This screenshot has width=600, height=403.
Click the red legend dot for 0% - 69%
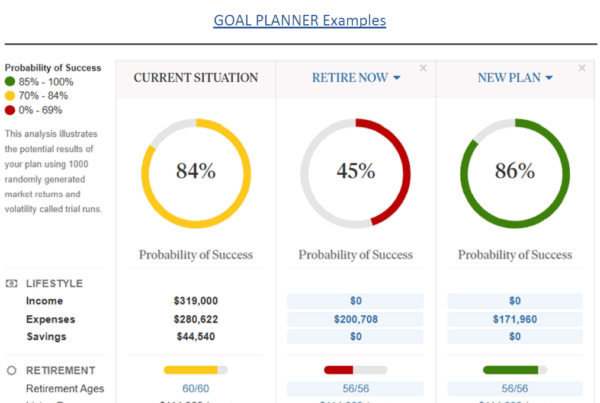point(10,110)
